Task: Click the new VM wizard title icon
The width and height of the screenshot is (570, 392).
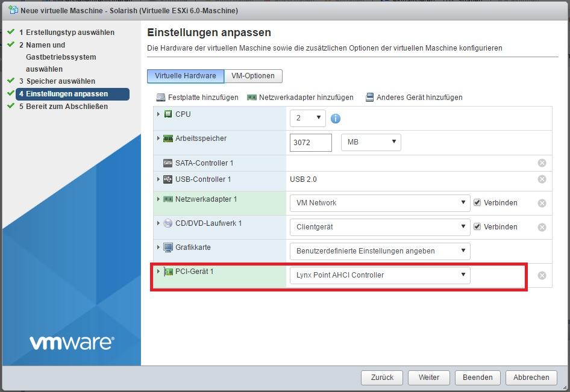Action: pos(13,10)
